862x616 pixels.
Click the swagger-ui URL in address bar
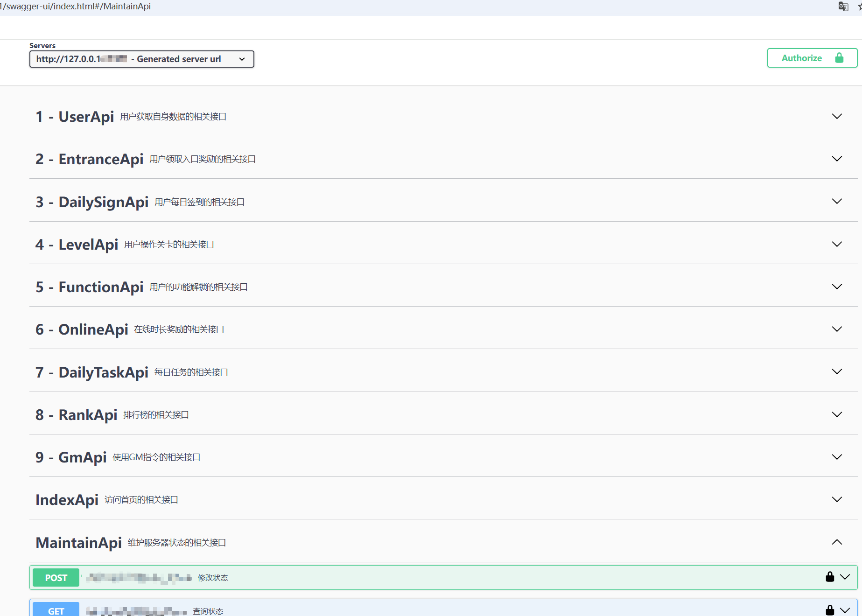(x=76, y=7)
